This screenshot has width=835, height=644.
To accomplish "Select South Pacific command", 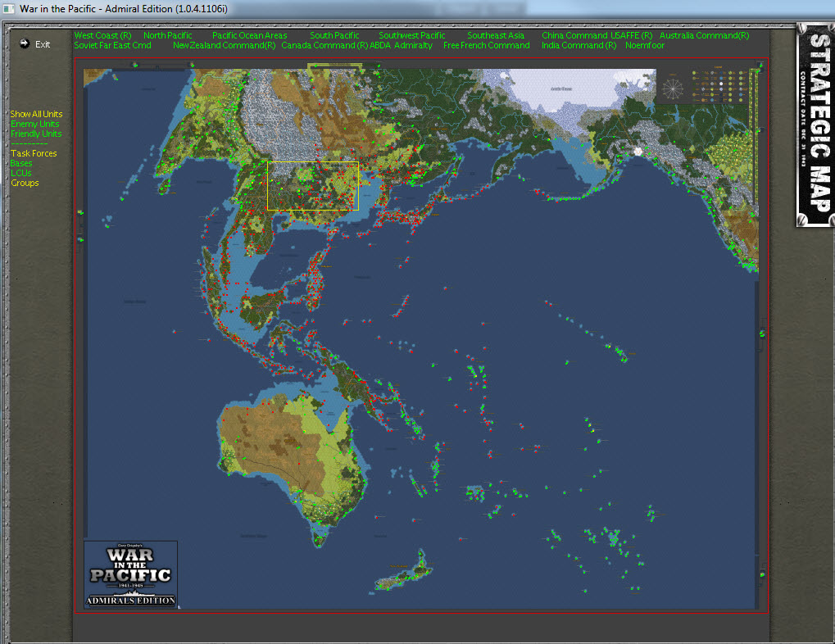I will pyautogui.click(x=334, y=35).
